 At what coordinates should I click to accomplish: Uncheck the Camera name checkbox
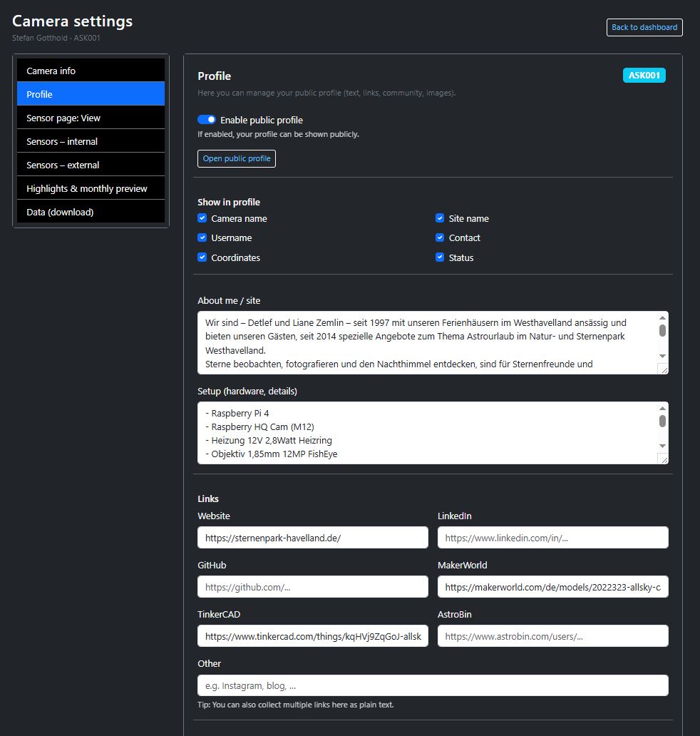(202, 218)
